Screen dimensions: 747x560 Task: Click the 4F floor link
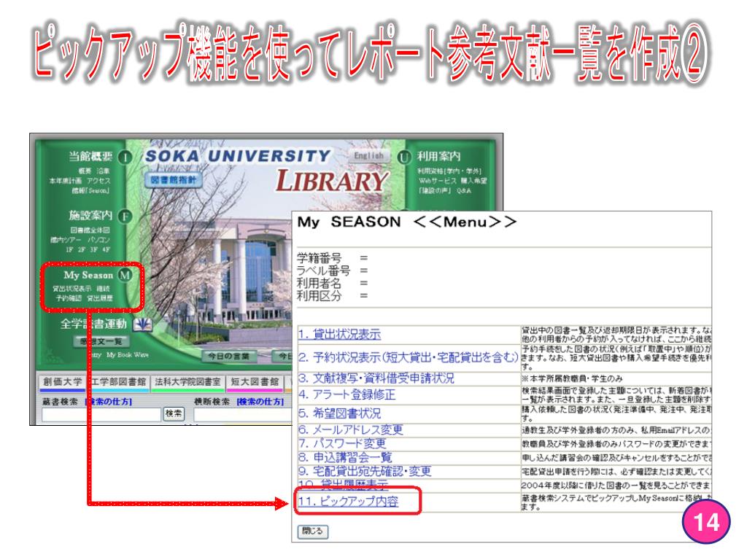106,249
